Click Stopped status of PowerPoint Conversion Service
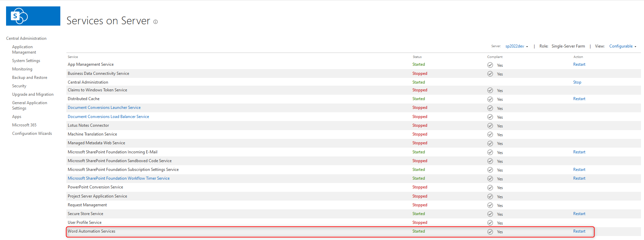The width and height of the screenshot is (644, 240). tap(420, 187)
